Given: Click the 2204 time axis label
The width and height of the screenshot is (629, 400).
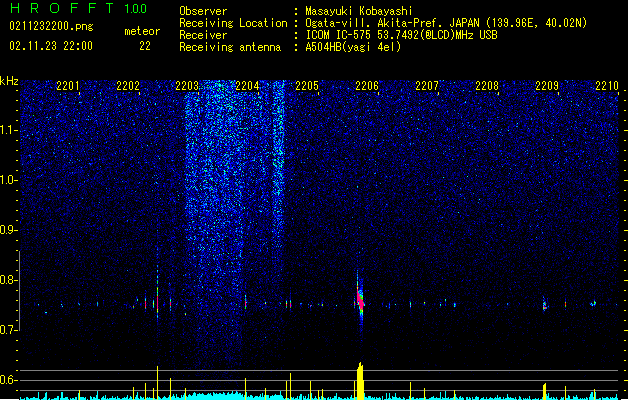Looking at the screenshot, I should 247,86.
